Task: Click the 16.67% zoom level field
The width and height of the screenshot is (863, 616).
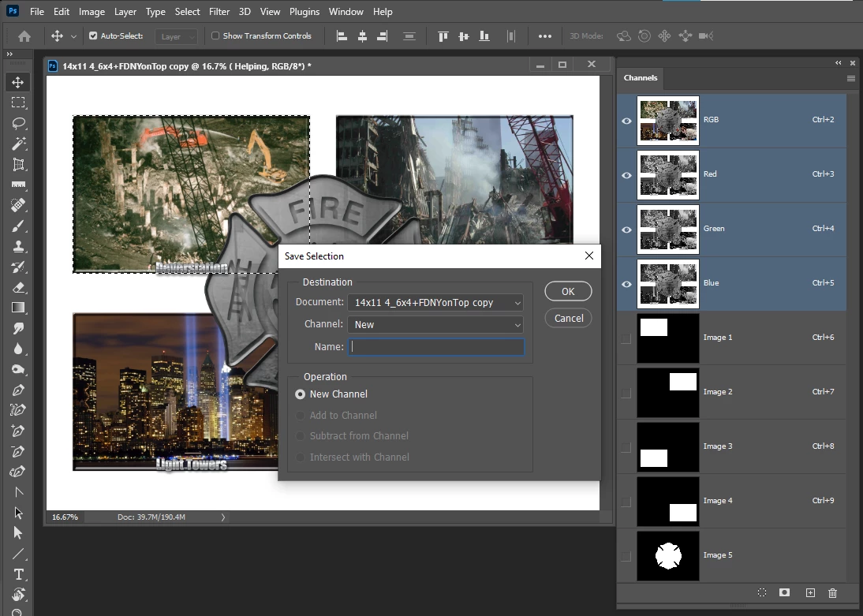Action: pyautogui.click(x=65, y=517)
